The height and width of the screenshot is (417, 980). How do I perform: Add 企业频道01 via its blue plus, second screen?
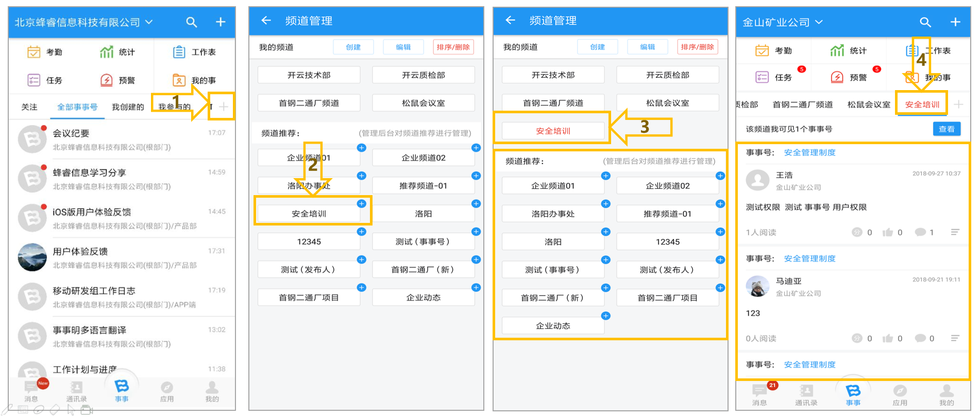tap(362, 148)
